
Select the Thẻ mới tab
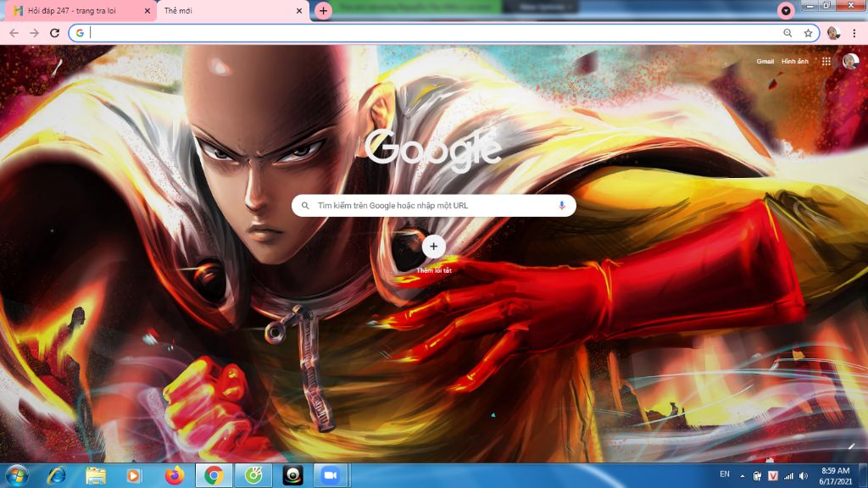click(x=232, y=10)
